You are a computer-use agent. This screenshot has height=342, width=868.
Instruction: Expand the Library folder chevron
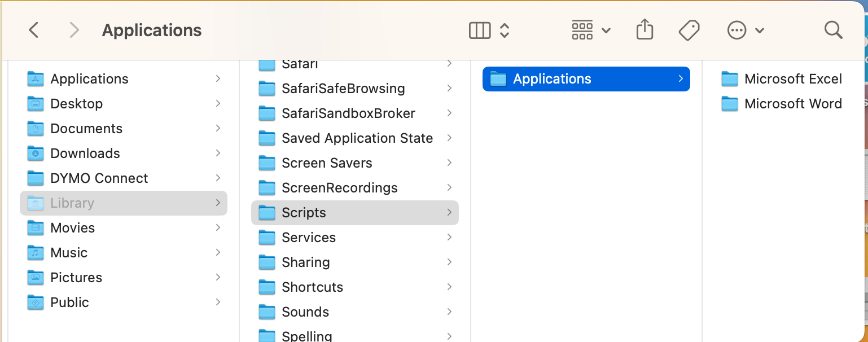(218, 203)
